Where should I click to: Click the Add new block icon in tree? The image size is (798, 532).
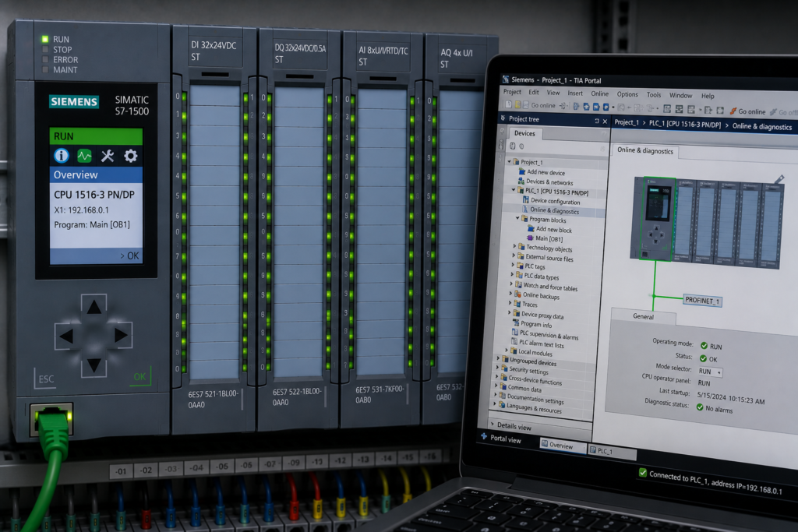[531, 228]
